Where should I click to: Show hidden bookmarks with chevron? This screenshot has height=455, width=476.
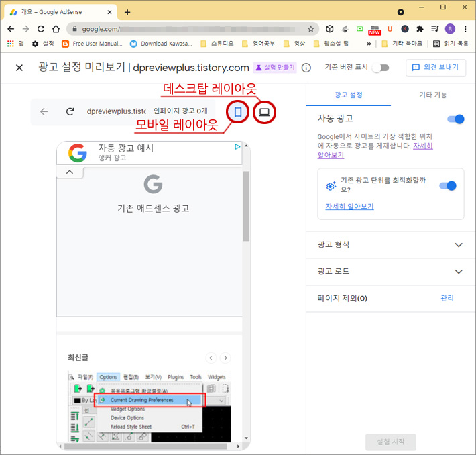click(369, 44)
